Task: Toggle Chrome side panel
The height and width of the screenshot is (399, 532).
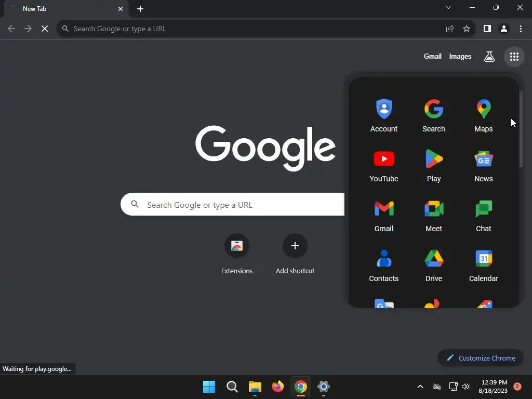Action: 487,29
